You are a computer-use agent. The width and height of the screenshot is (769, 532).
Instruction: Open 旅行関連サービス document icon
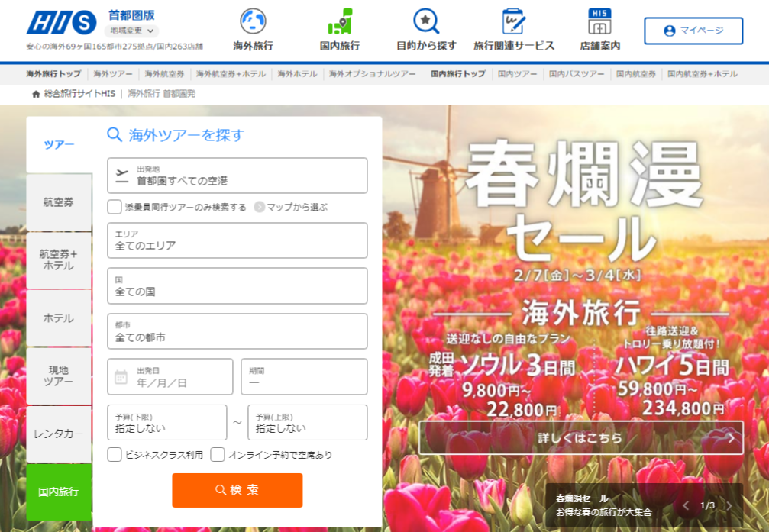[x=513, y=21]
